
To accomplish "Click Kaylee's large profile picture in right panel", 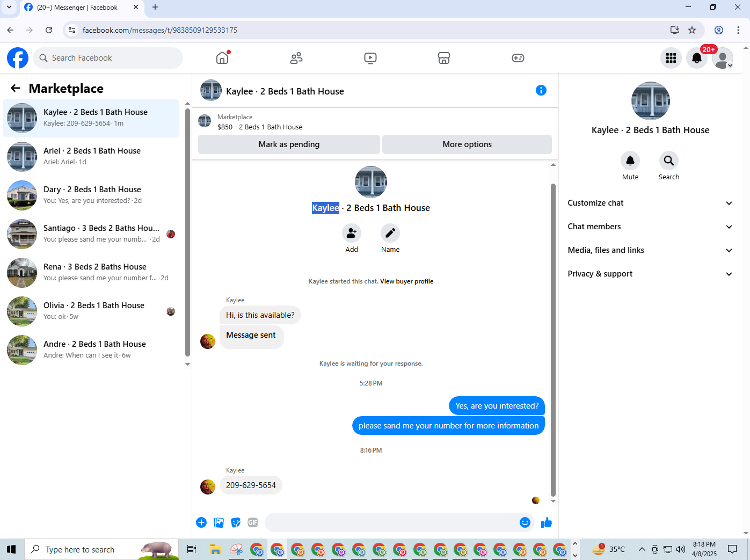I will click(x=650, y=101).
